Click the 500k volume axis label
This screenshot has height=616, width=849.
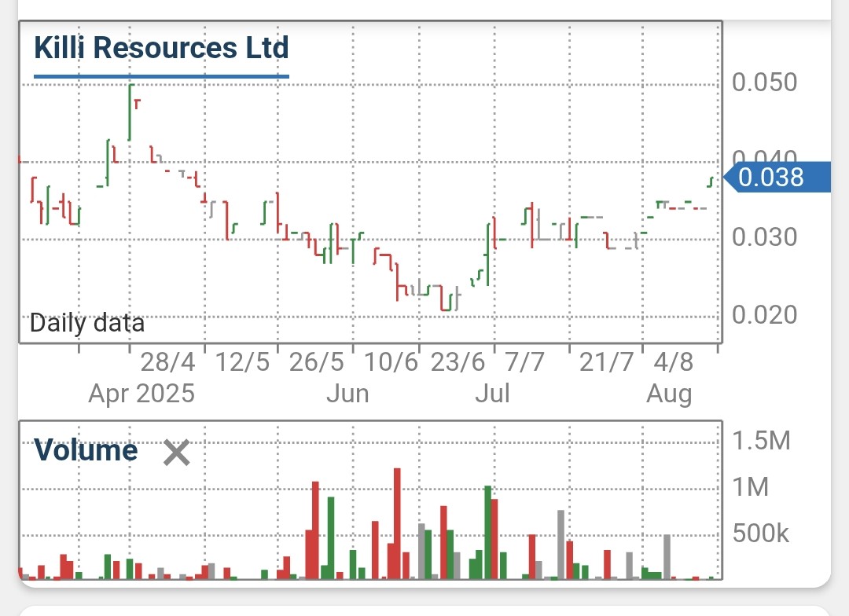tap(759, 534)
